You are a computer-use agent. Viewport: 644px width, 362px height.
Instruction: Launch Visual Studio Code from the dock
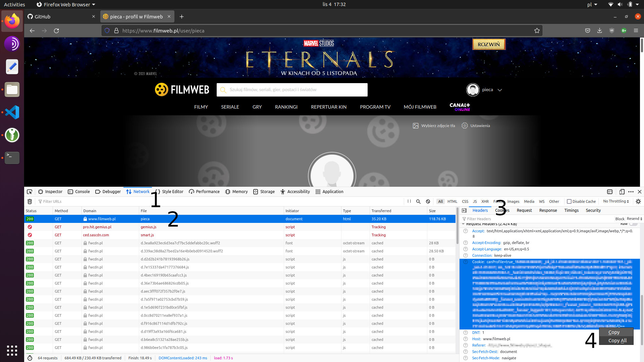[x=12, y=112]
